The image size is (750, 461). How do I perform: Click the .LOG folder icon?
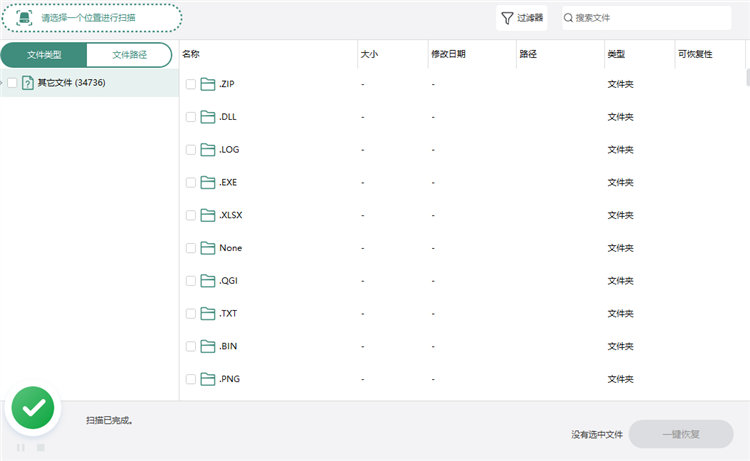click(208, 150)
